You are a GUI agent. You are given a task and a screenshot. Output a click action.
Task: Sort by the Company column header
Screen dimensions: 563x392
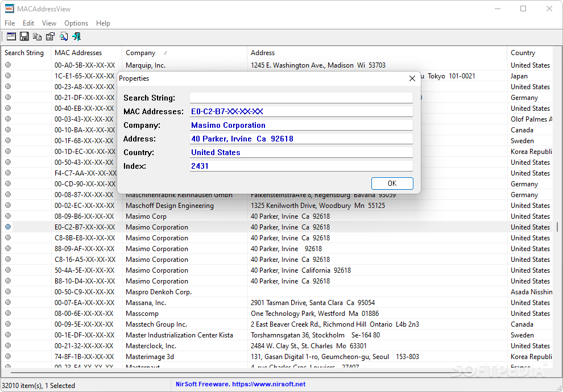click(185, 53)
